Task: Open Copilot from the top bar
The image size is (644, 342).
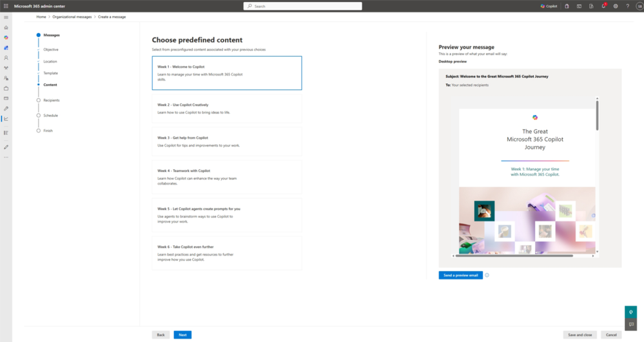Action: coord(549,6)
